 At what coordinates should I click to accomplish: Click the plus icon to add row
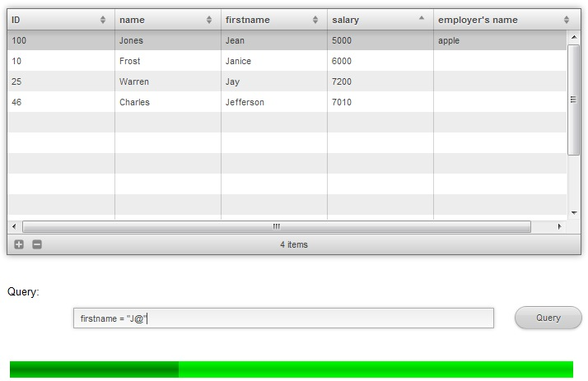(19, 244)
